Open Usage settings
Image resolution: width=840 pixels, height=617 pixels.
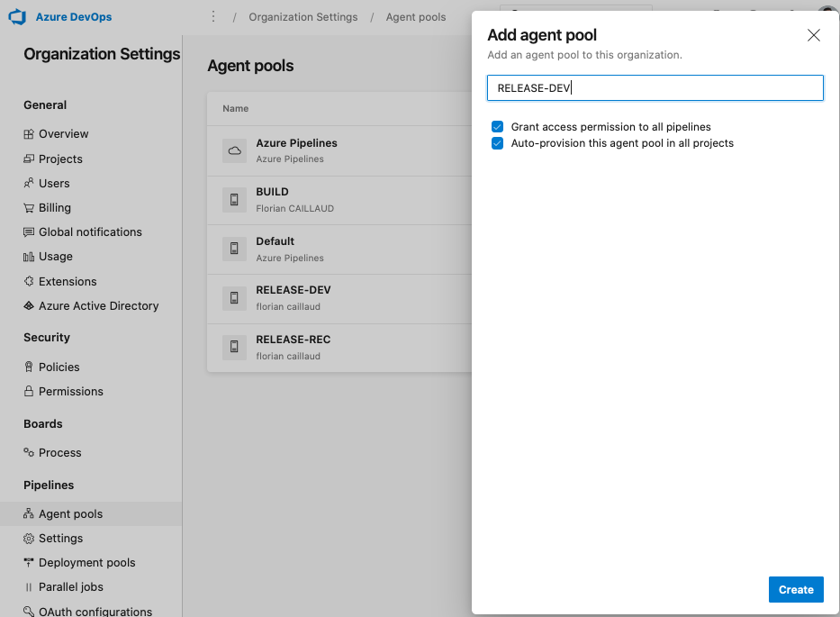point(55,257)
